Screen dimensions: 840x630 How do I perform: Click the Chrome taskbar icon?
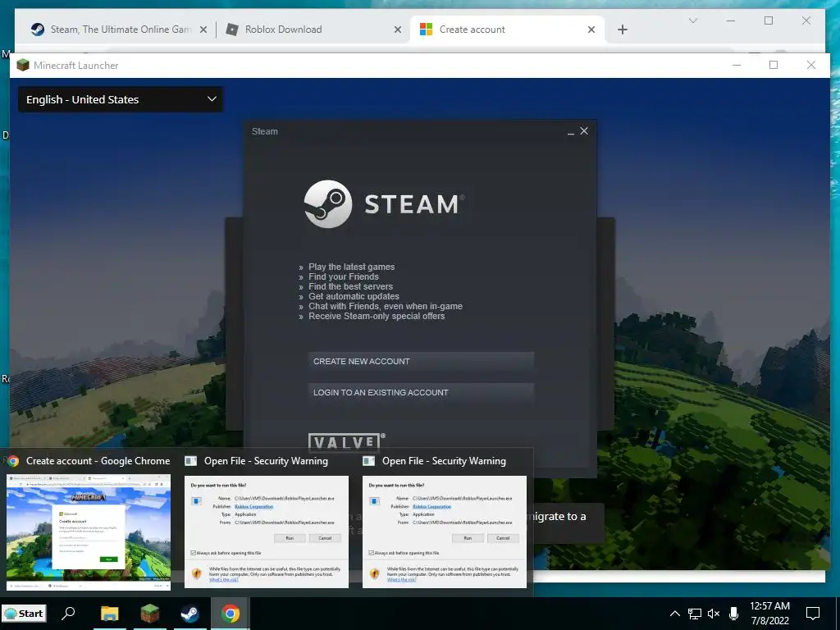231,614
